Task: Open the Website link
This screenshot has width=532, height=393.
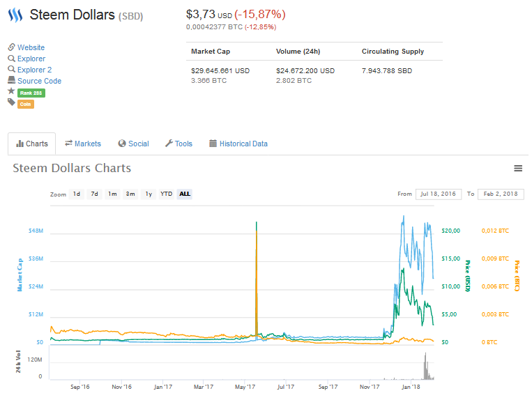Action: tap(31, 47)
